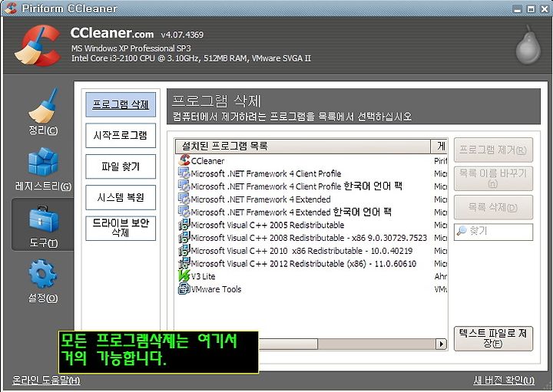Minimize the Piriform CCleaner window
Viewport: 553px width, 392px height.
click(518, 9)
